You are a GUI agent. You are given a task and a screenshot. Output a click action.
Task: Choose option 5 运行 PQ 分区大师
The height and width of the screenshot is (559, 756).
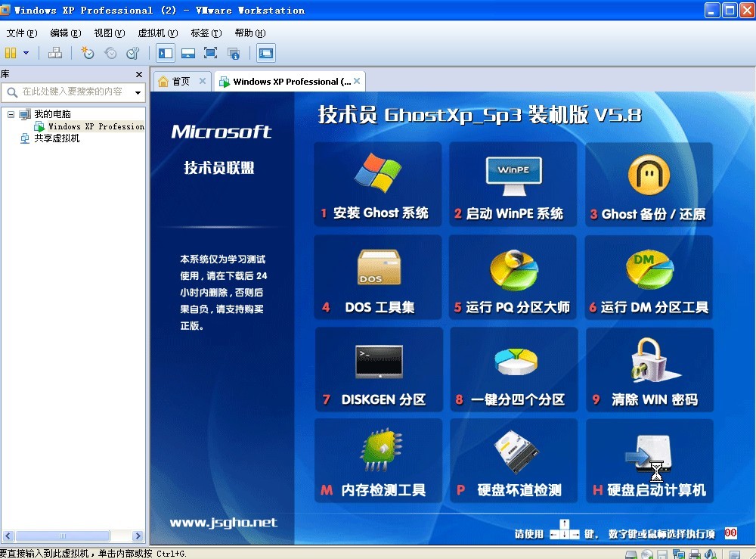click(x=513, y=278)
